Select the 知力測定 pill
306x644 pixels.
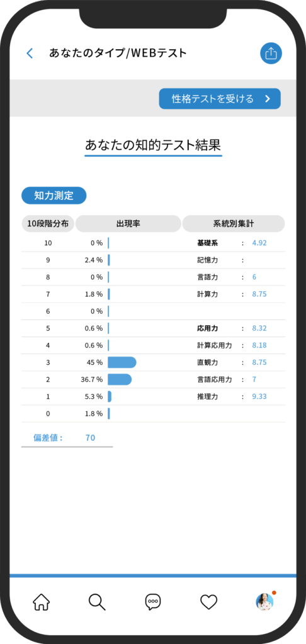pos(54,196)
